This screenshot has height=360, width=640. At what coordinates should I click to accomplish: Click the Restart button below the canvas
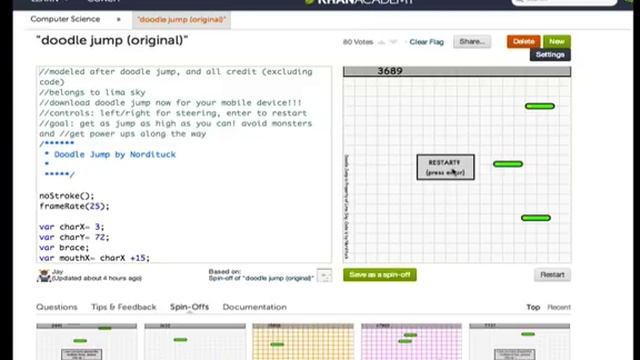(552, 275)
